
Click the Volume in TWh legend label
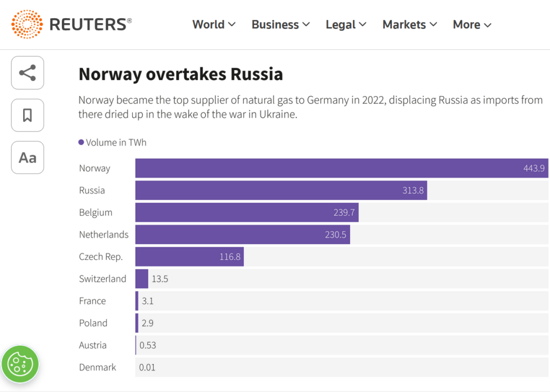click(116, 142)
